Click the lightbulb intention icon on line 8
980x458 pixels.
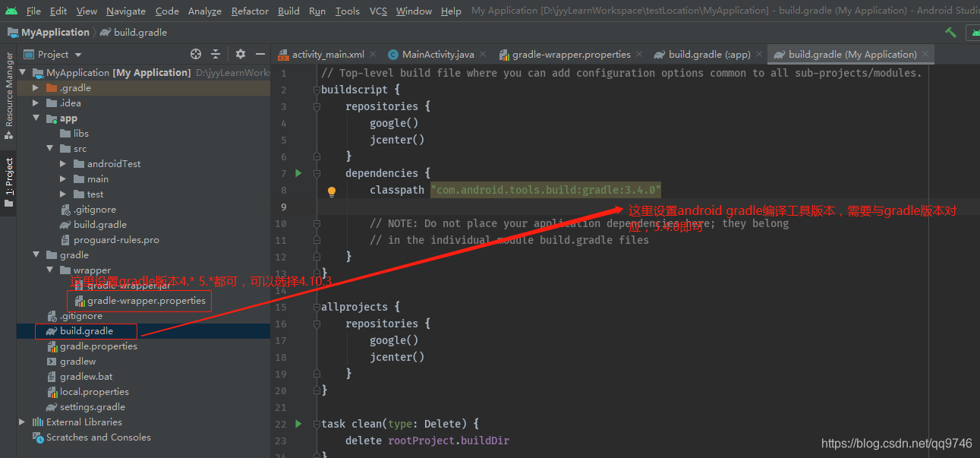[x=332, y=191]
